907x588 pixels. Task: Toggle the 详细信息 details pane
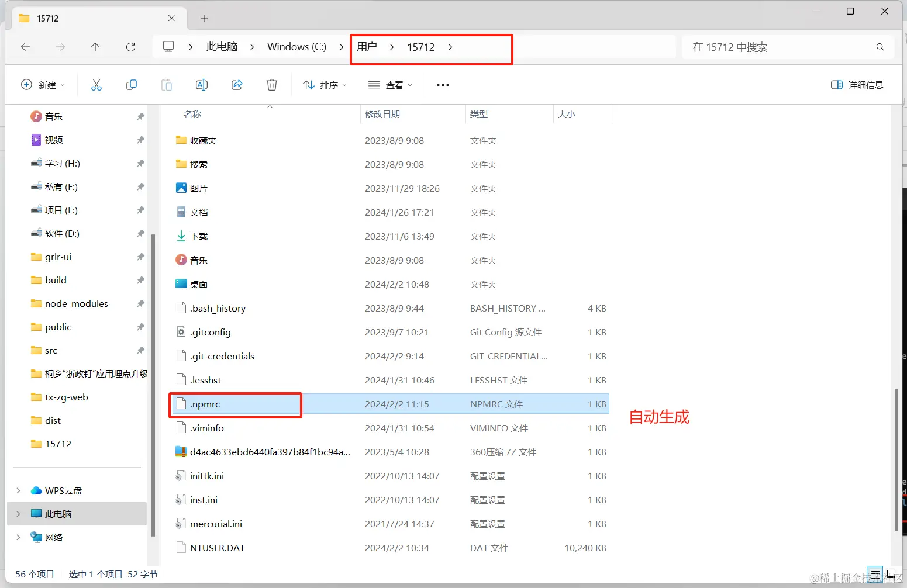[857, 85]
